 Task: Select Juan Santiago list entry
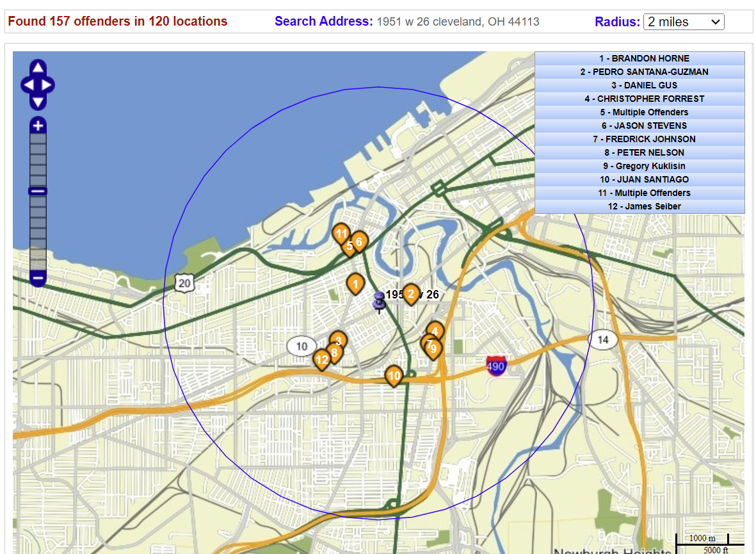(x=639, y=179)
